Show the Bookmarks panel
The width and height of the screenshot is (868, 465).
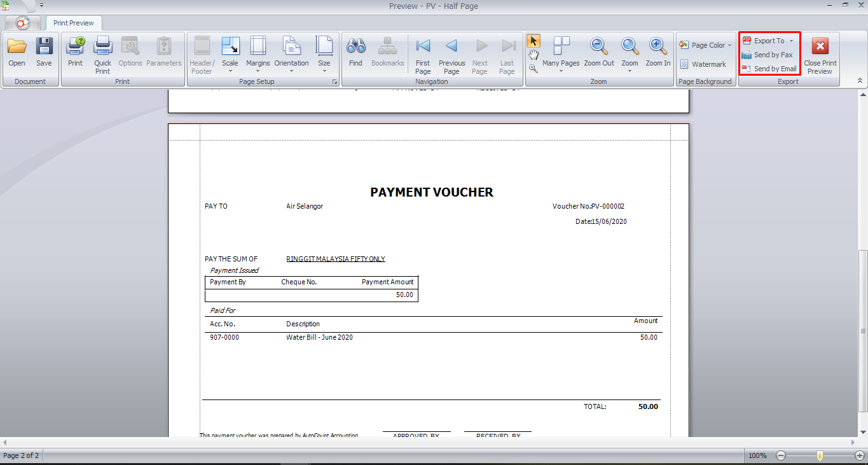click(388, 52)
